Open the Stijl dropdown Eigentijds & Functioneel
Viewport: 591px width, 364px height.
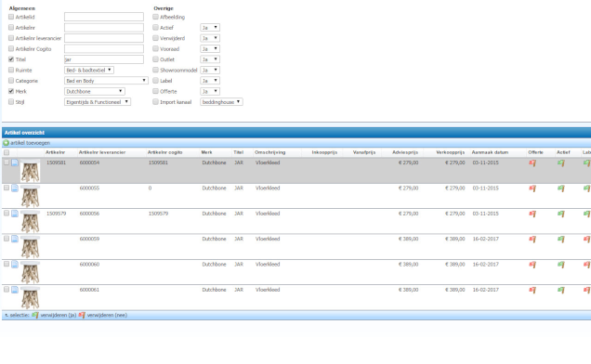coord(98,102)
